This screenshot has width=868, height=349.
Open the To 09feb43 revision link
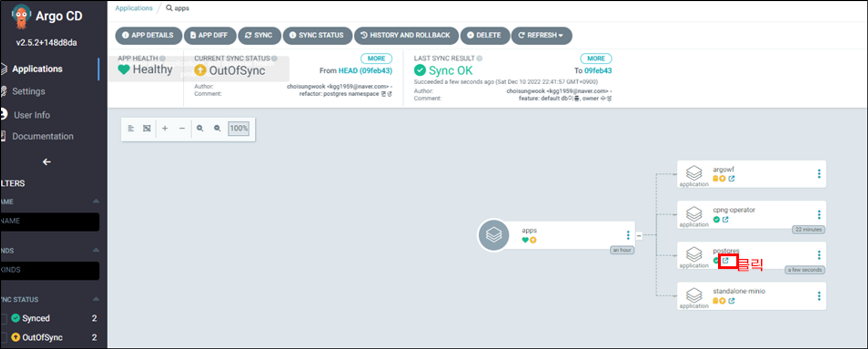click(598, 70)
